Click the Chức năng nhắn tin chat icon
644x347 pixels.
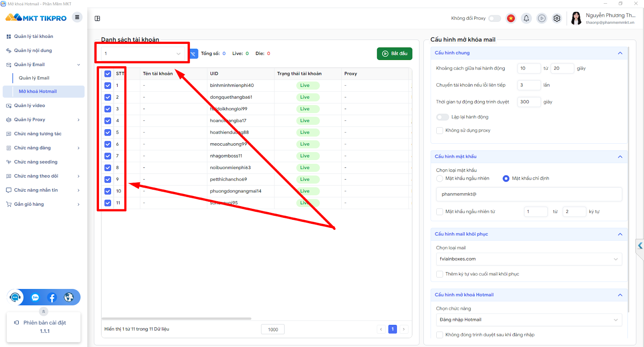tap(9, 190)
